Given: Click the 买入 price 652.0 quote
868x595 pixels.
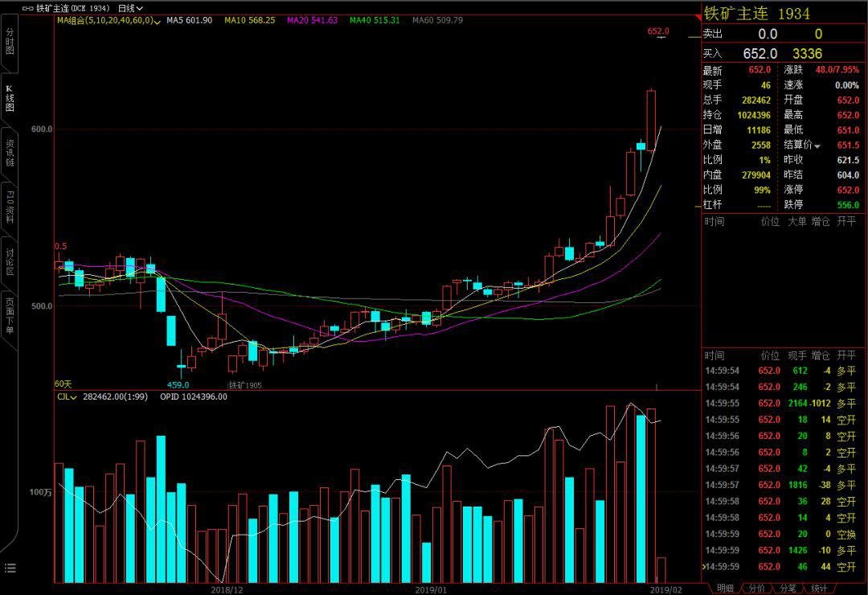Looking at the screenshot, I should [x=760, y=54].
